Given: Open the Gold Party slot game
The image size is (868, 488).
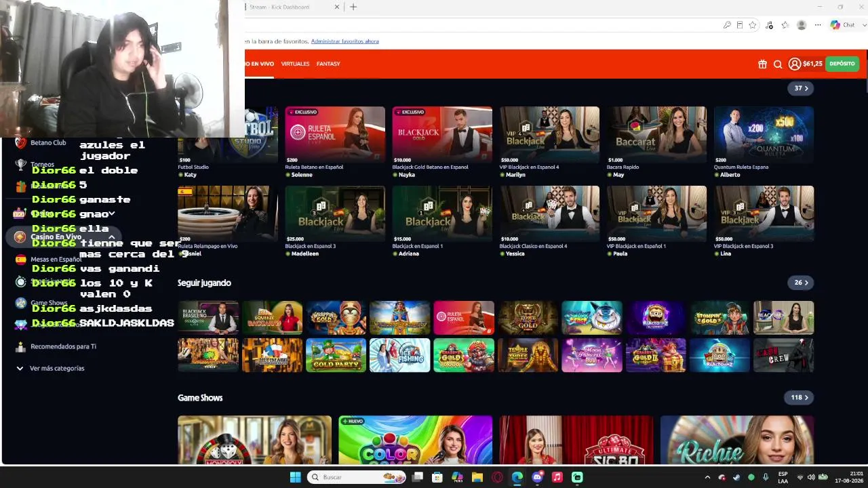Looking at the screenshot, I should [336, 355].
